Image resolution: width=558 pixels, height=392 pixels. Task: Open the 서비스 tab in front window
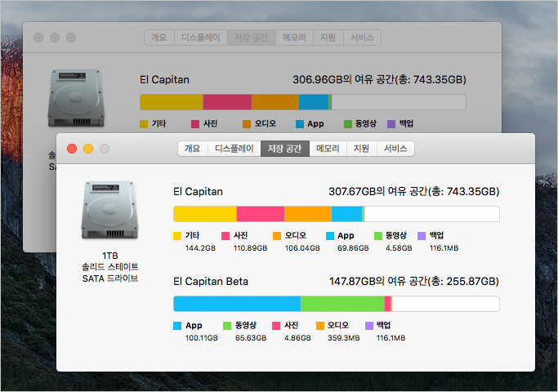pyautogui.click(x=395, y=149)
